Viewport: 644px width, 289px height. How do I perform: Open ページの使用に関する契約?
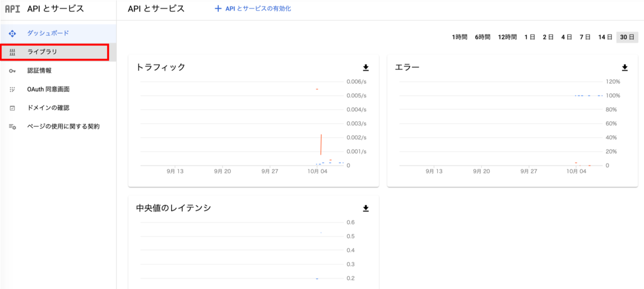(58, 127)
